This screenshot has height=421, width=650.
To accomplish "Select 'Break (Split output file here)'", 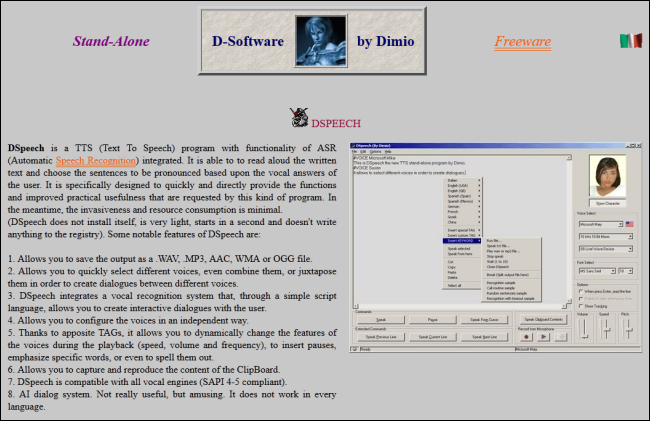I will pyautogui.click(x=512, y=275).
